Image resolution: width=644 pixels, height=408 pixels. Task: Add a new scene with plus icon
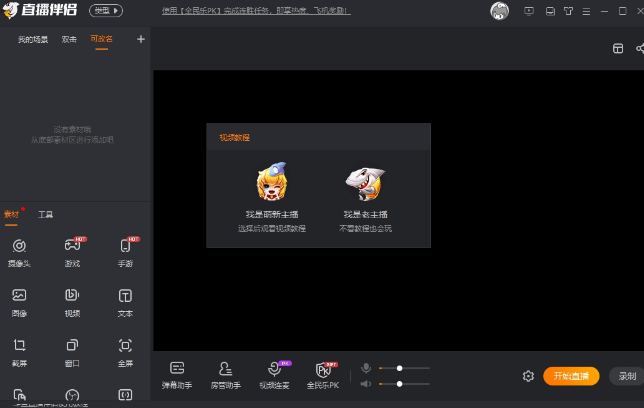pos(141,39)
